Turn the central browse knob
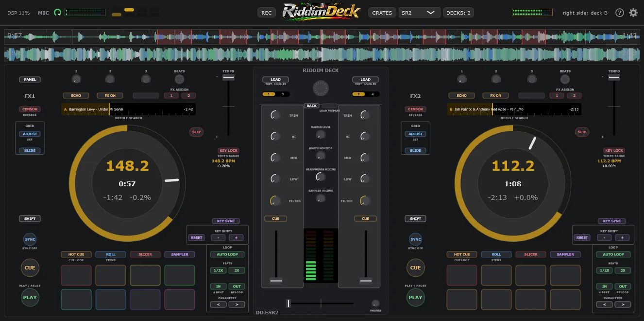 321,88
